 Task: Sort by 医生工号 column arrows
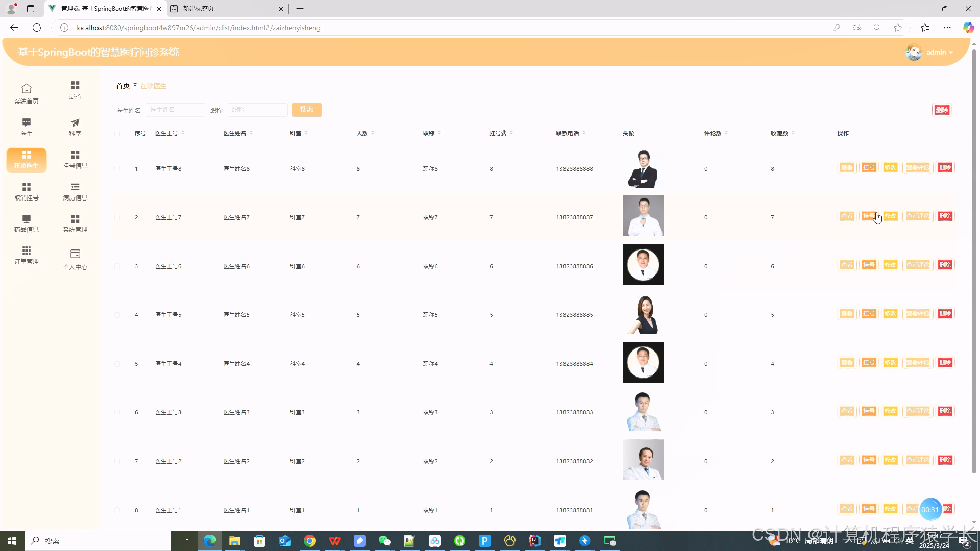(183, 133)
